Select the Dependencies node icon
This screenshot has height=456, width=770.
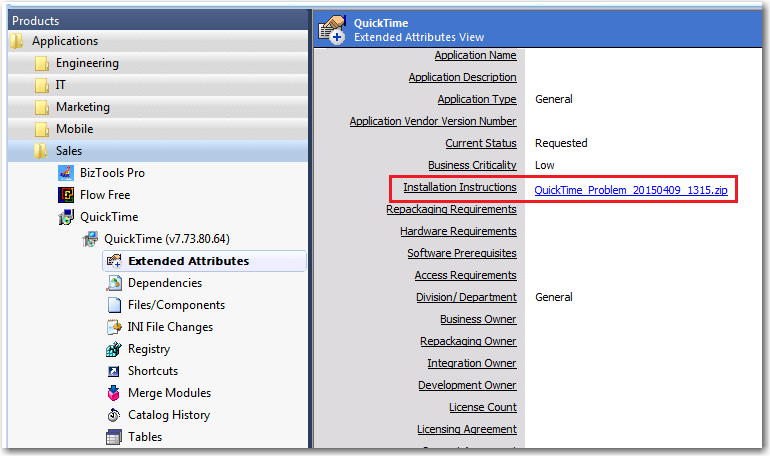coord(114,283)
